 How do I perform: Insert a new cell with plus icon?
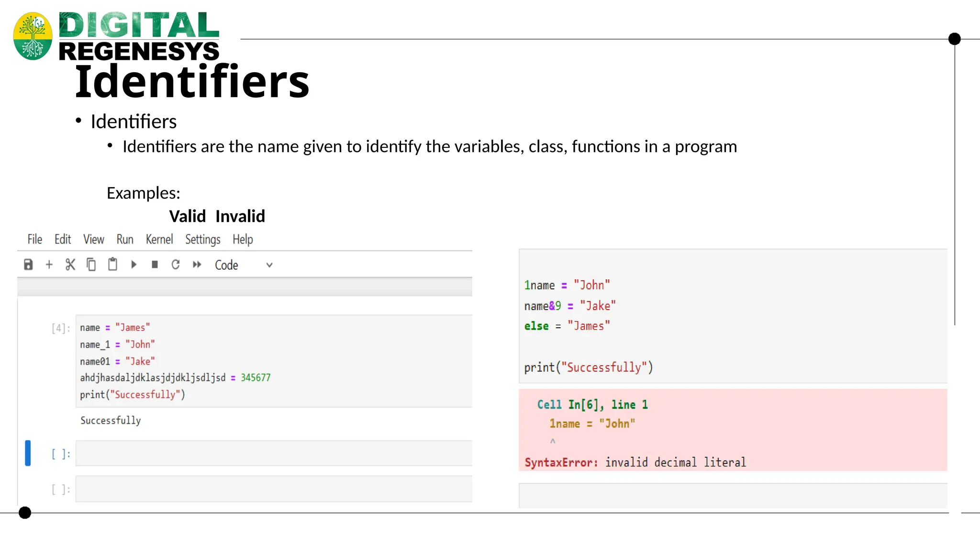coord(49,264)
